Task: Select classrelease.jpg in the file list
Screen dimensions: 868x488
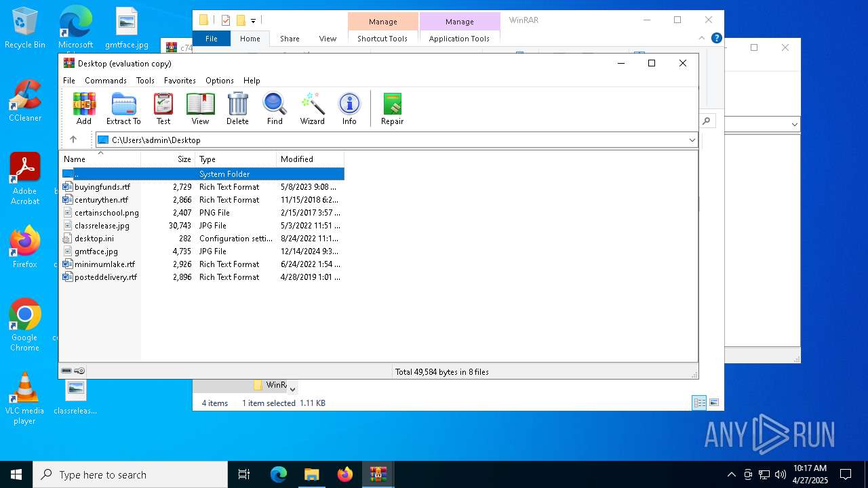Action: click(203, 226)
